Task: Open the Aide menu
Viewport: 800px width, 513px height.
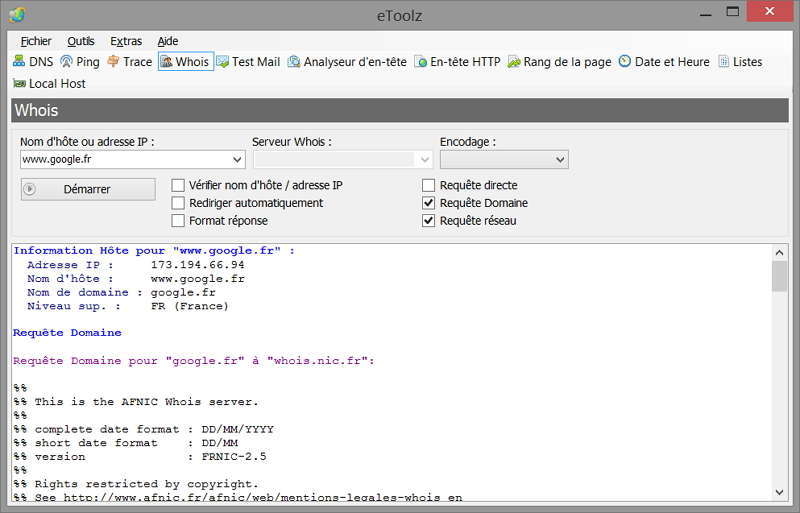Action: coord(168,41)
